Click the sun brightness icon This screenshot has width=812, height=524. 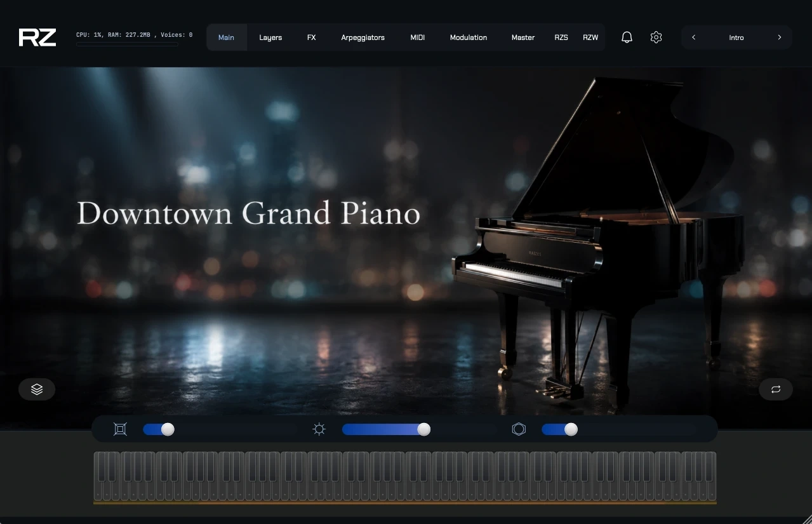coord(319,429)
